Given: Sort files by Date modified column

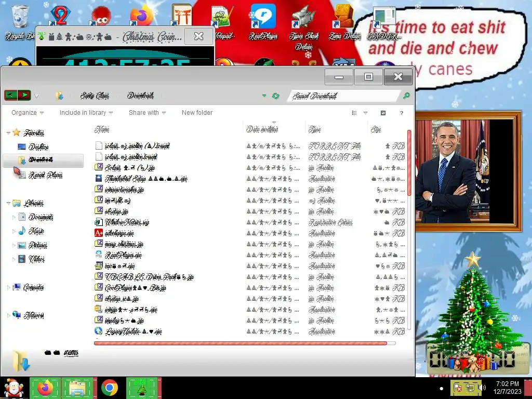Looking at the screenshot, I should 274,129.
